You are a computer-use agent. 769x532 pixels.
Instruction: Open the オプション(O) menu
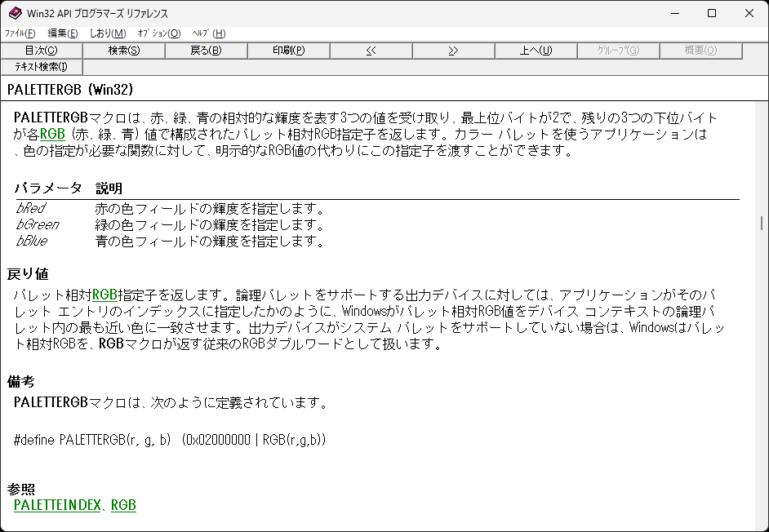pos(159,33)
